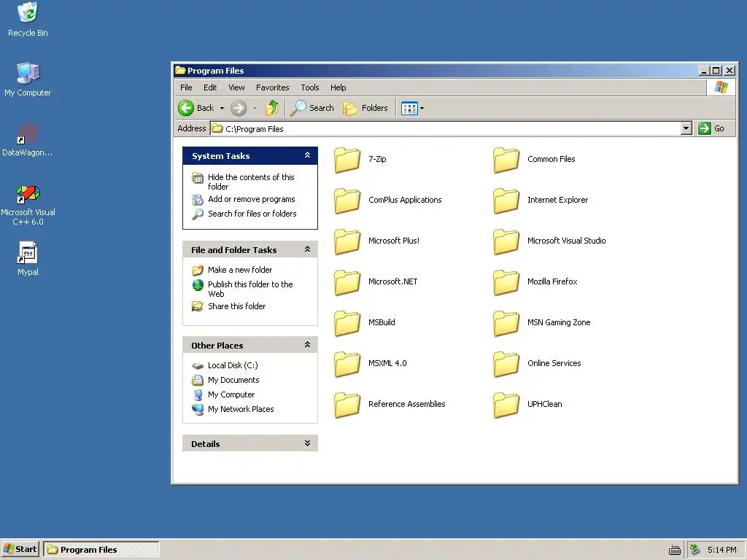Collapse the File and Folder Tasks panel
Viewport: 747px width, 560px height.
tap(307, 249)
